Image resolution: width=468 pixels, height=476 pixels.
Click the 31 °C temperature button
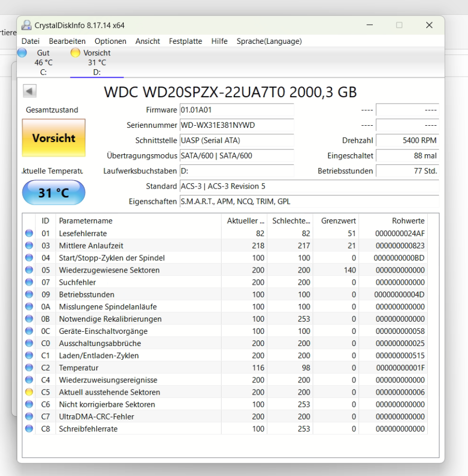(x=54, y=192)
